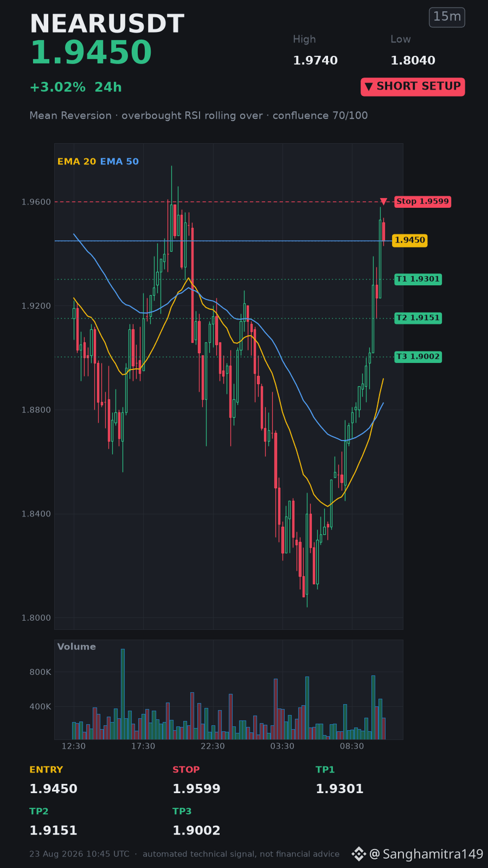This screenshot has width=488, height=868.
Task: Click the T1 1.9301 target label
Action: pos(418,279)
